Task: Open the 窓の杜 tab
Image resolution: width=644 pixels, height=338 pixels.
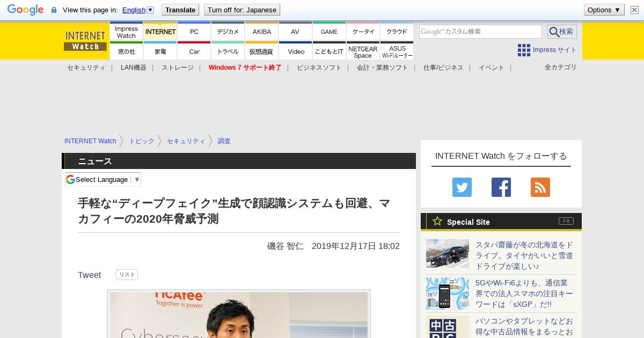Action: [126, 51]
